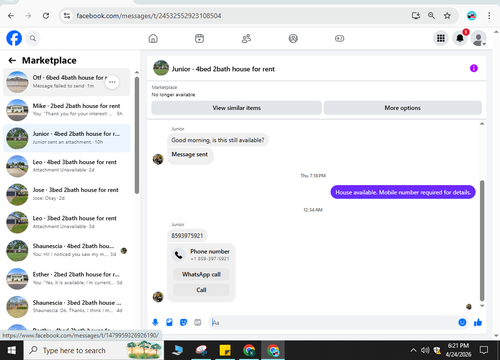The width and height of the screenshot is (500, 360).
Task: Open the Friends icon in top navigation
Action: click(246, 39)
